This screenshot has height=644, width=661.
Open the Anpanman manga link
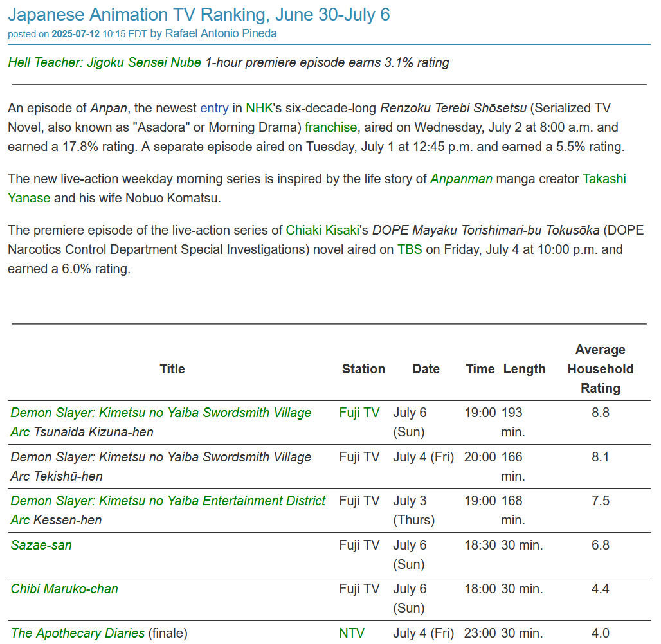click(461, 179)
